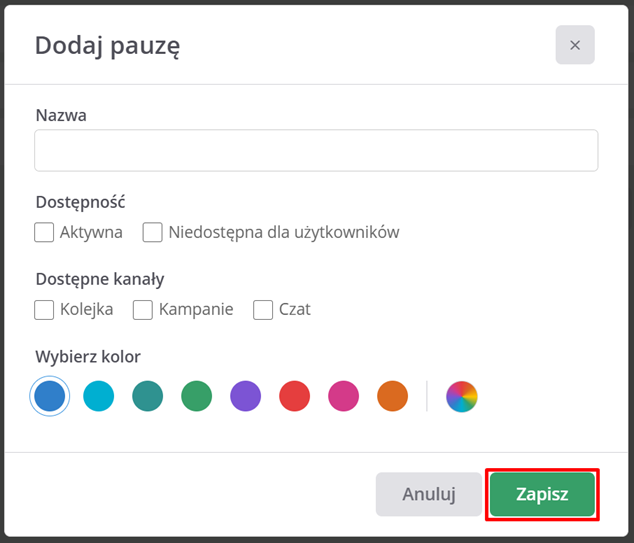The height and width of the screenshot is (543, 634).
Task: Pick the blue color swatch
Action: point(50,396)
